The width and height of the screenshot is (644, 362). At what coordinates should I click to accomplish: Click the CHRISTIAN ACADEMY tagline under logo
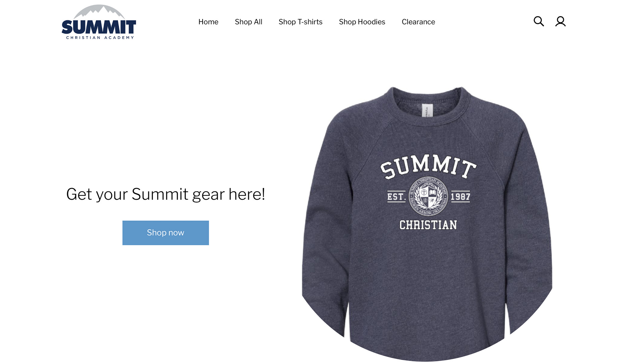click(100, 38)
